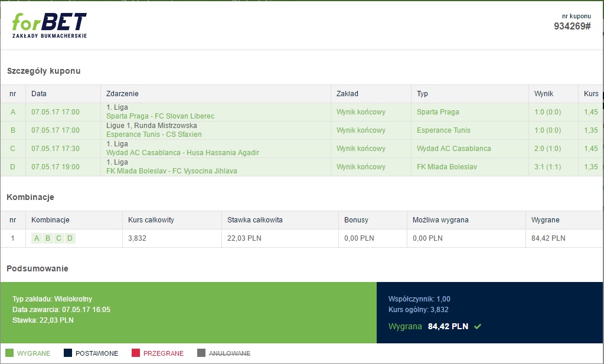The width and height of the screenshot is (604, 364).
Task: Open FK Mlada Boleslav - FC Vysocina Jihlava event
Action: (171, 171)
